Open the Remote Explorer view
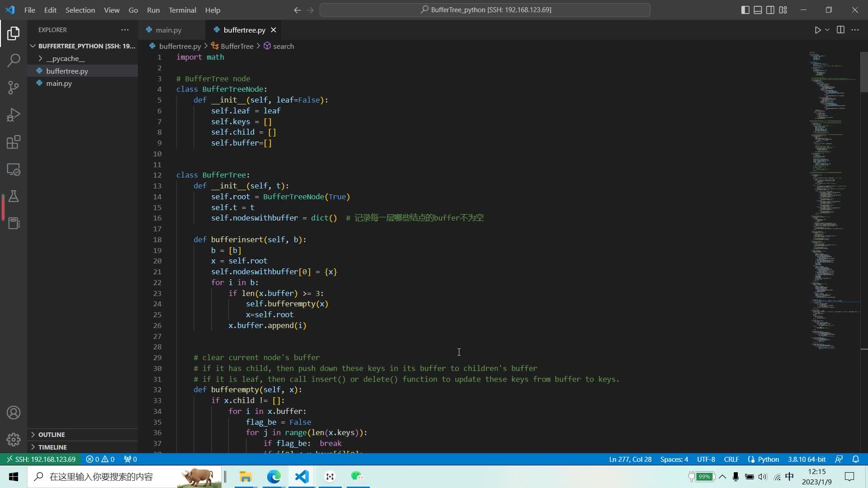Screen dimensions: 868x488 pos(14,169)
